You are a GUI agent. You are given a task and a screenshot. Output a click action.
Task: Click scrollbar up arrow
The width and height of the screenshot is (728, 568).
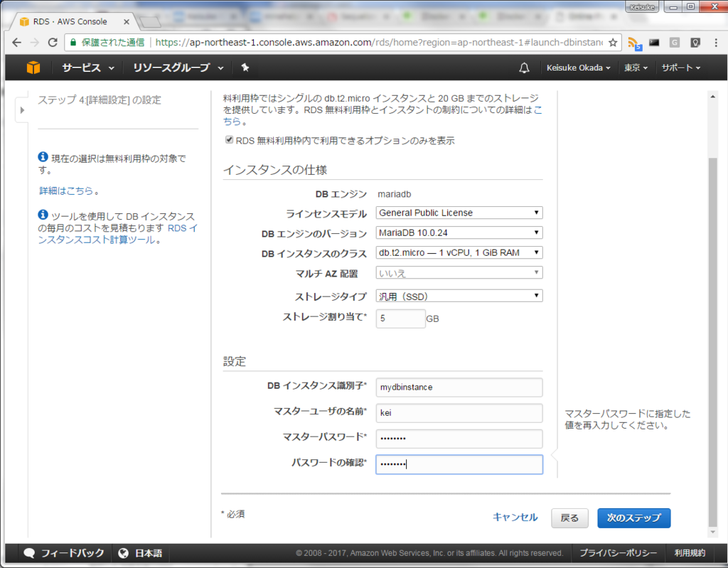tap(712, 97)
